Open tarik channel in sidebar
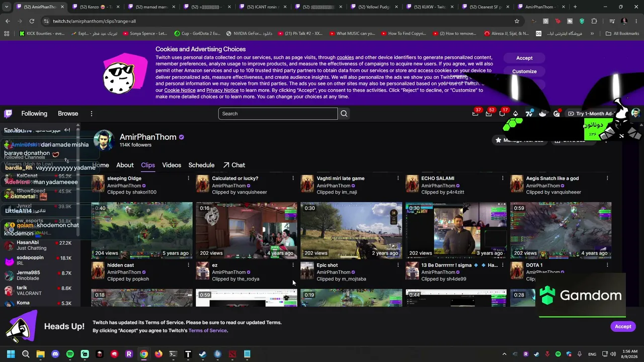 click(x=39, y=291)
